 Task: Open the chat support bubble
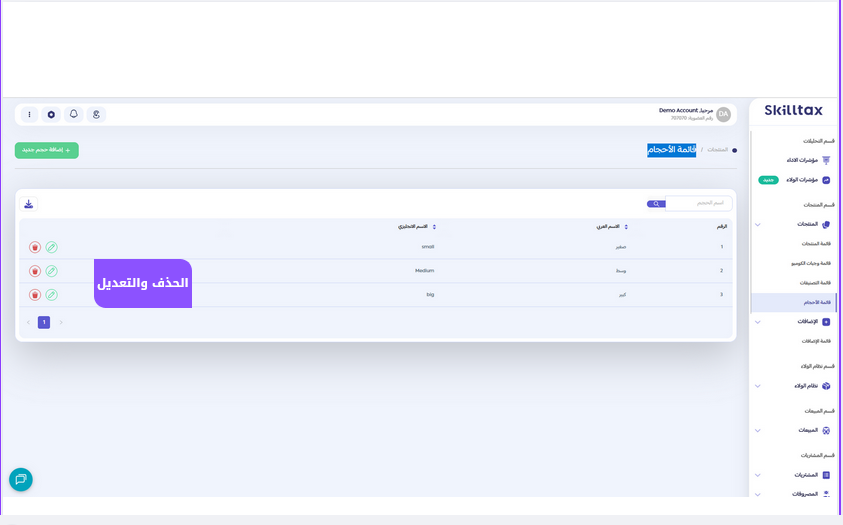pos(21,479)
